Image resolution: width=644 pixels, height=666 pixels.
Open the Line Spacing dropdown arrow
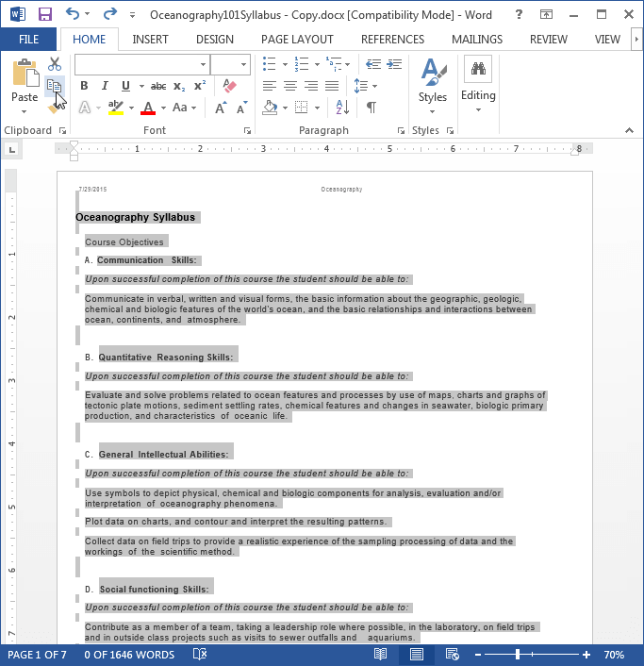tap(374, 86)
